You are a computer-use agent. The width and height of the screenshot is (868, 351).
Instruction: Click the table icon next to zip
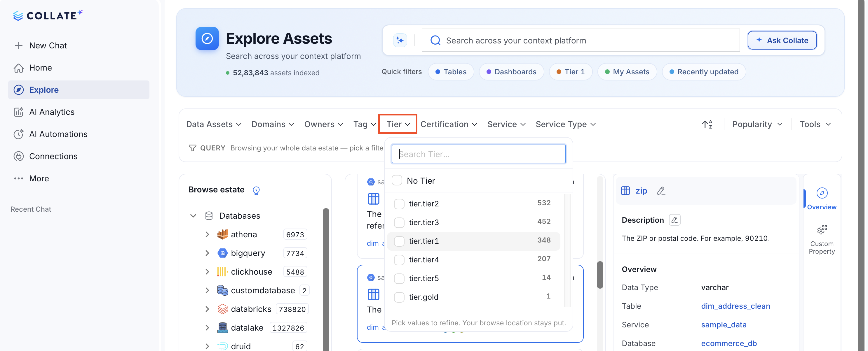tap(625, 191)
